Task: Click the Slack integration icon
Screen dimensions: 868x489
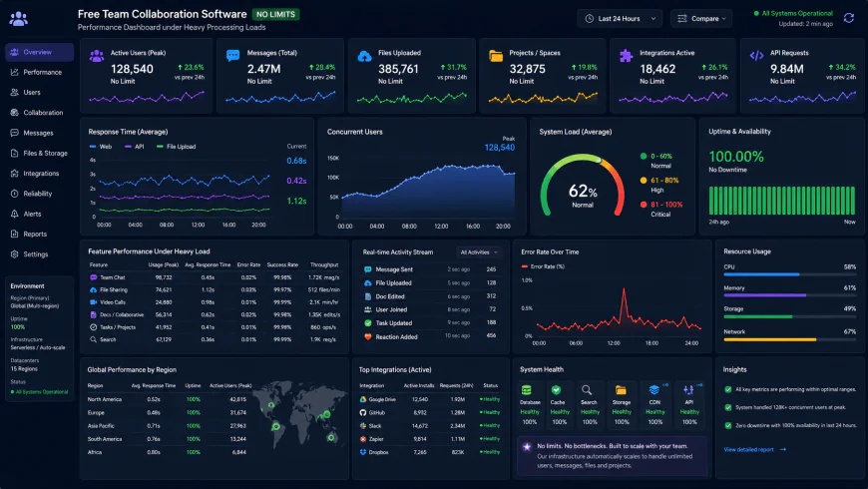Action: pyautogui.click(x=363, y=426)
